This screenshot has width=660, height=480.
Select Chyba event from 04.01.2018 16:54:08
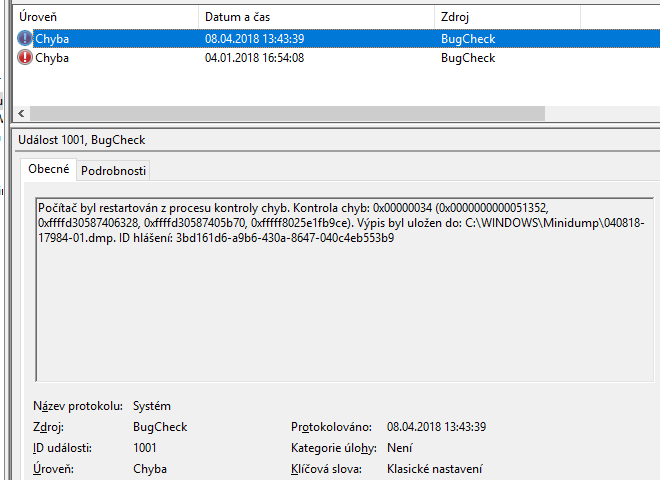tap(337, 58)
